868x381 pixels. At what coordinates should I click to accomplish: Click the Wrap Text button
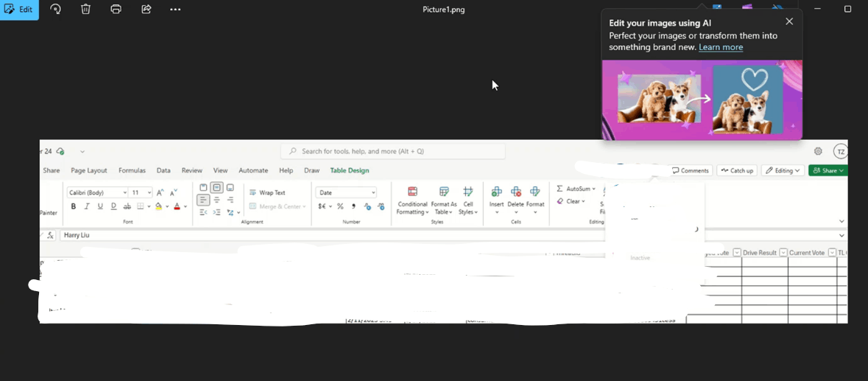point(267,193)
